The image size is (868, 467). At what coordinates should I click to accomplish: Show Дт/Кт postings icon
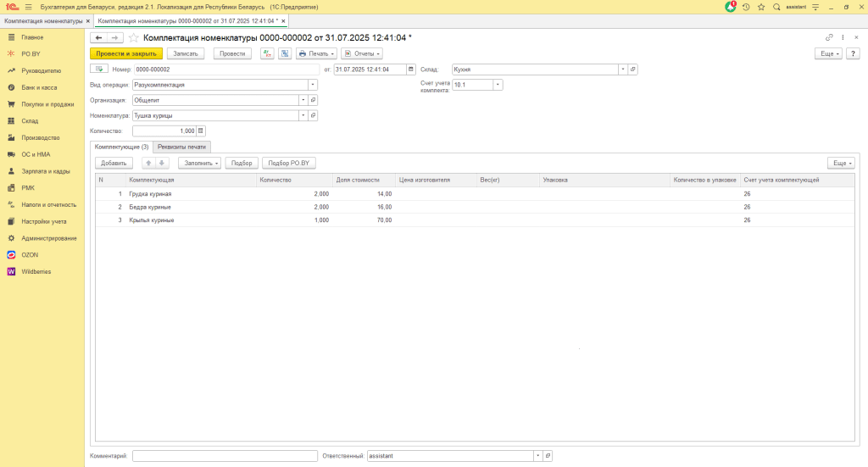point(267,53)
